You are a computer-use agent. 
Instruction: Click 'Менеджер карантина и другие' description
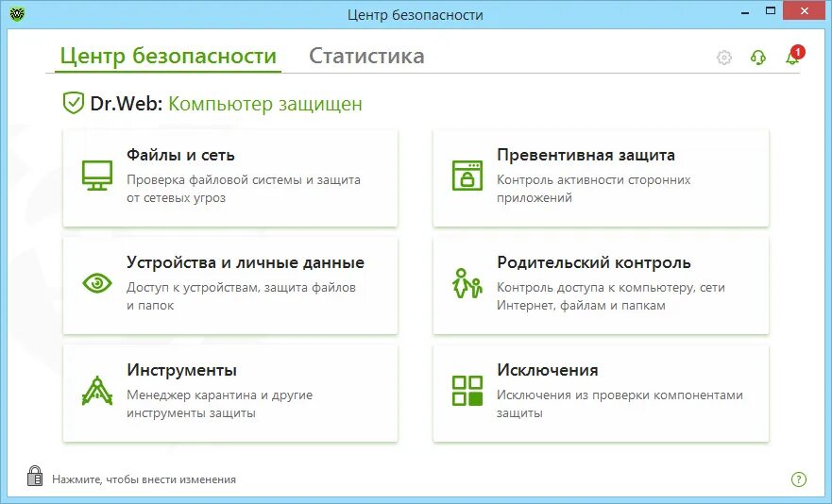220,395
